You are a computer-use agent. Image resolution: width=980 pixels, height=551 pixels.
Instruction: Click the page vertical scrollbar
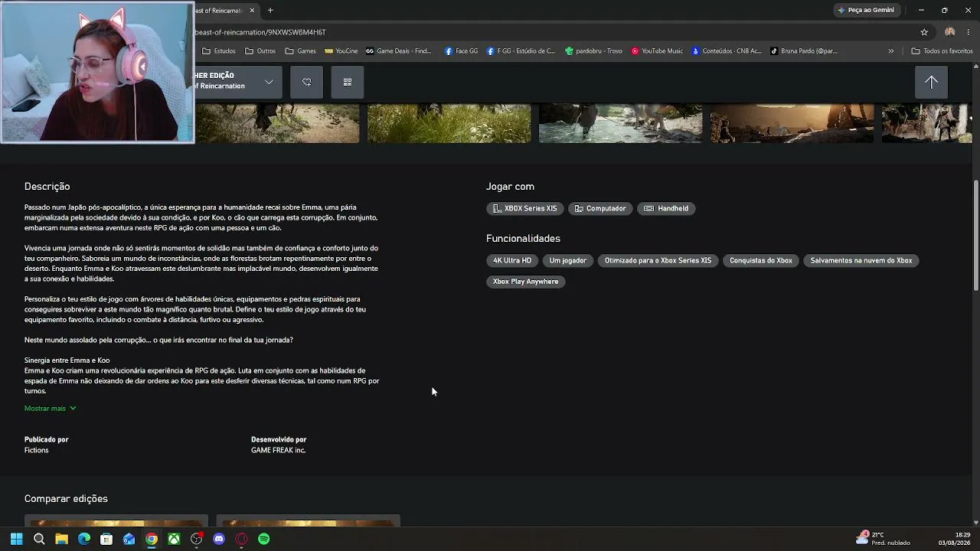click(975, 236)
